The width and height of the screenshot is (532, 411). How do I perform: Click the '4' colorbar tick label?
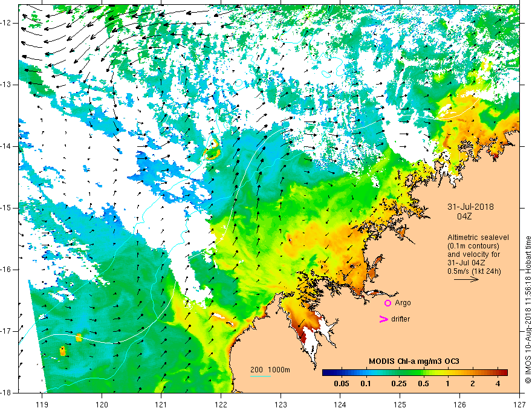(x=498, y=384)
